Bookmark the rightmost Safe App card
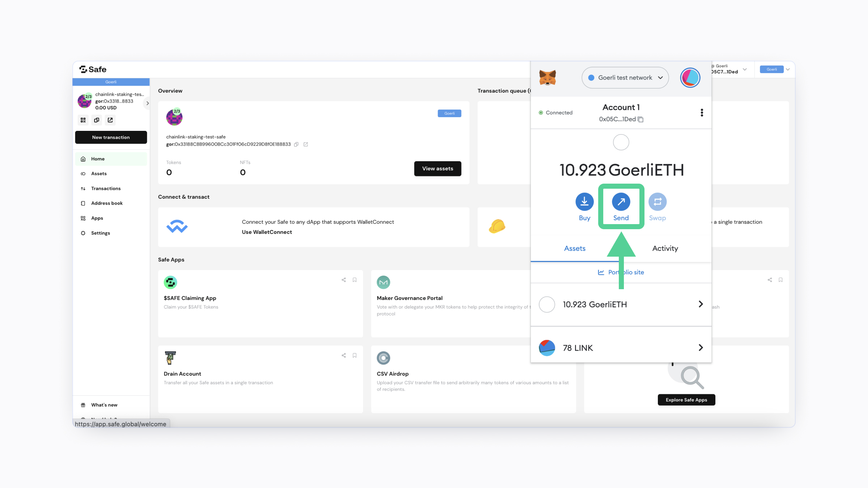The width and height of the screenshot is (868, 488). coord(781,280)
